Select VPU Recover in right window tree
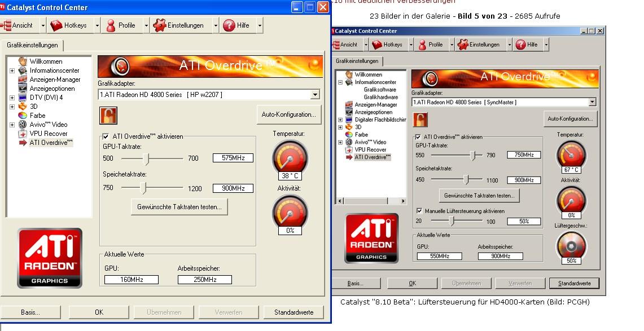The image size is (644, 331). click(x=370, y=149)
